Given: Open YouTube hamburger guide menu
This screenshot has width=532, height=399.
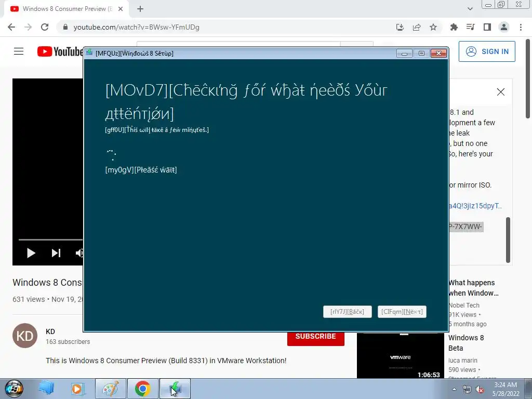Looking at the screenshot, I should pyautogui.click(x=19, y=51).
